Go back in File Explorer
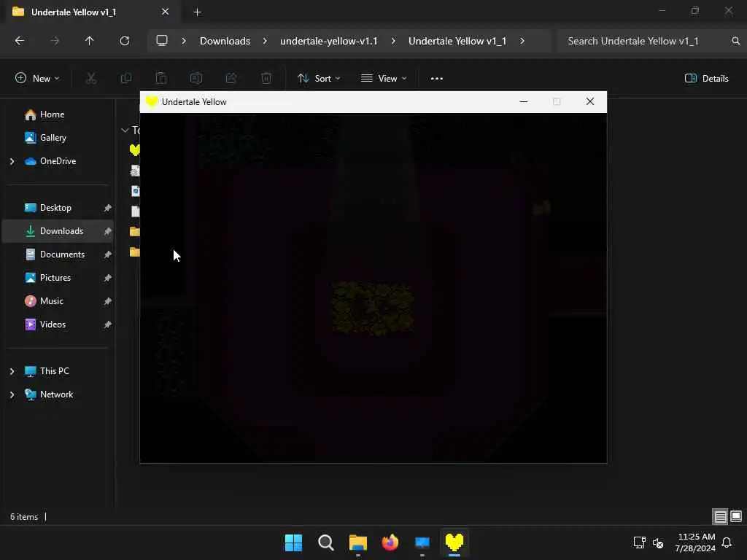 (20, 41)
